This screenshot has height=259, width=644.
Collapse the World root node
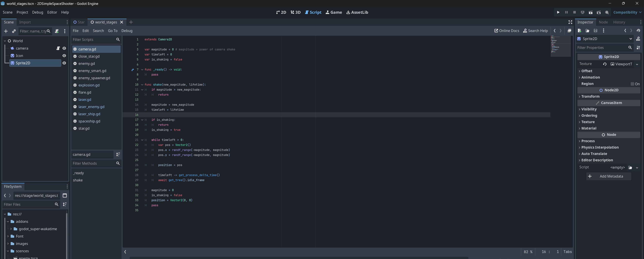click(5, 41)
